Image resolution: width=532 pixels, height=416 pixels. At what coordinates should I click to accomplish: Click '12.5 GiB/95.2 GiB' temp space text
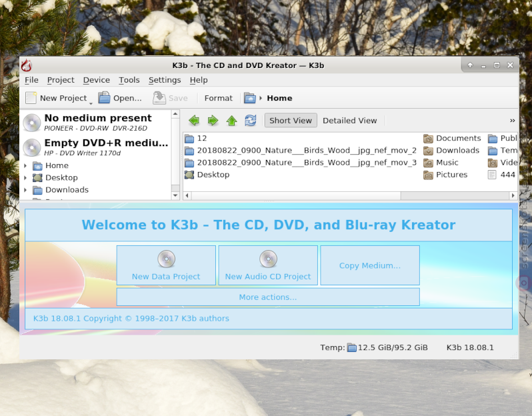393,348
